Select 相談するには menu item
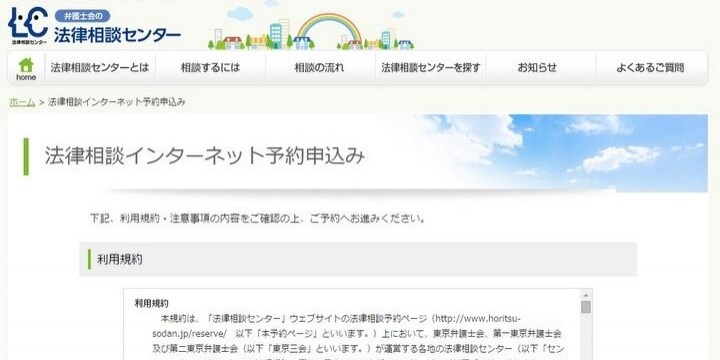 pyautogui.click(x=210, y=68)
